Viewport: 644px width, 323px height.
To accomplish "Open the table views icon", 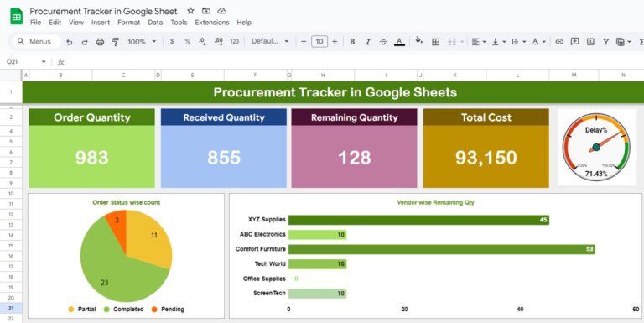I will (621, 41).
